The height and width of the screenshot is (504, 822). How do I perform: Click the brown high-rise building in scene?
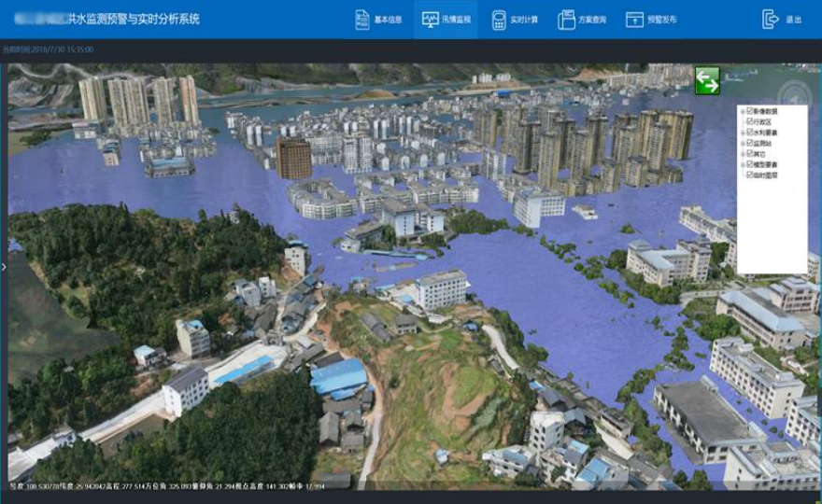(x=293, y=159)
